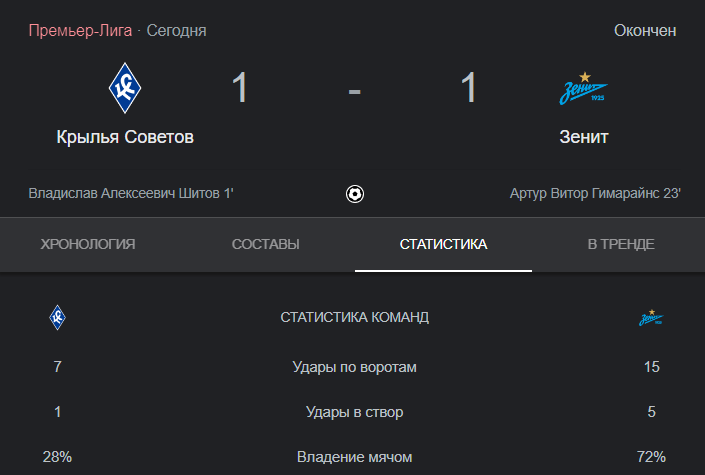Click the Зенит team name
The height and width of the screenshot is (475, 705).
tap(584, 137)
